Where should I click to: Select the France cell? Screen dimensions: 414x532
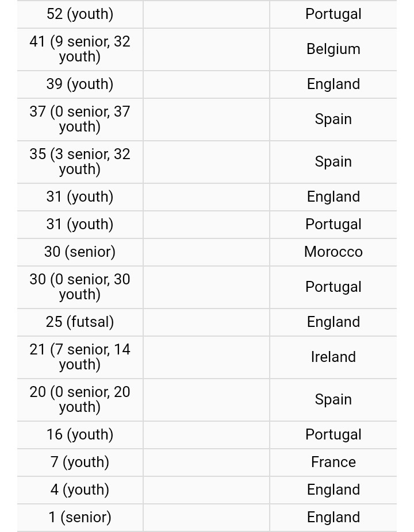click(x=333, y=462)
